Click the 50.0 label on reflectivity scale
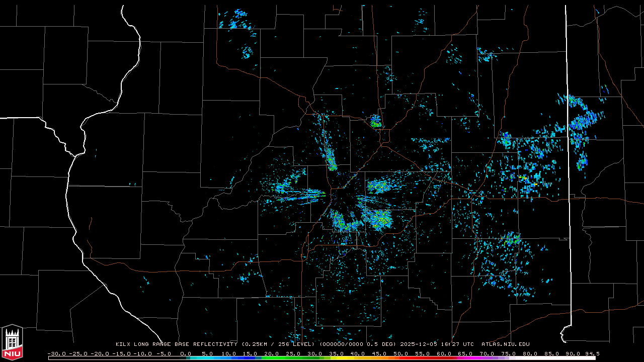The width and height of the screenshot is (644, 362). (x=401, y=353)
